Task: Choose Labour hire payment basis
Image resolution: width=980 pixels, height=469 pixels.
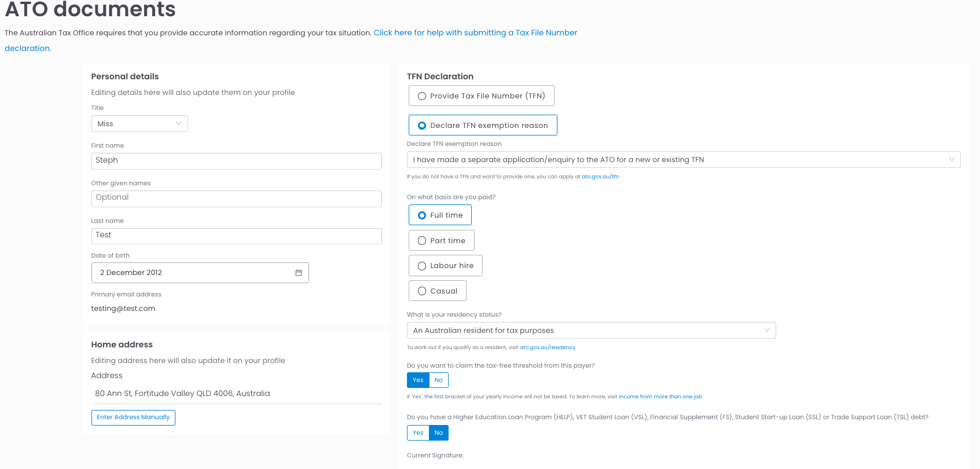Action: pos(445,266)
